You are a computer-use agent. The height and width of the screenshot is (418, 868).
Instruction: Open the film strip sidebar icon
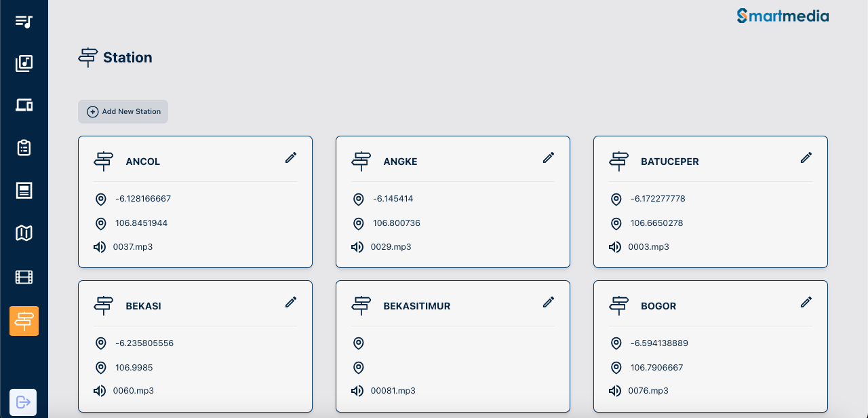point(24,277)
